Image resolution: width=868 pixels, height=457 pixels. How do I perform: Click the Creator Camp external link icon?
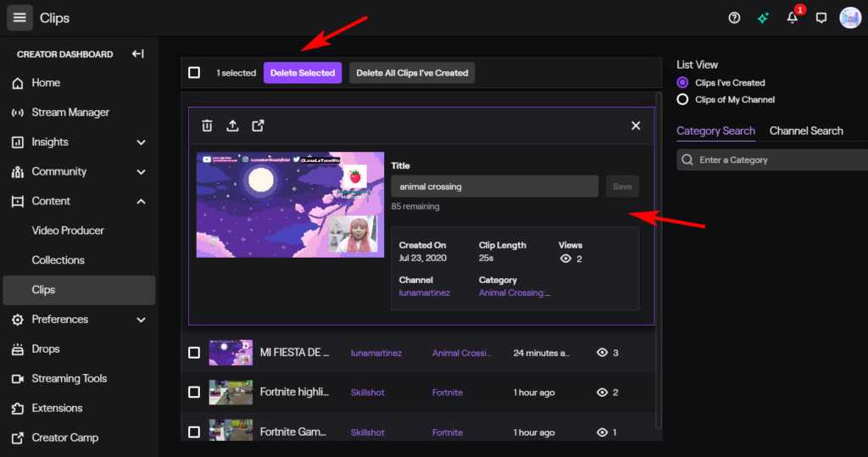tap(18, 438)
